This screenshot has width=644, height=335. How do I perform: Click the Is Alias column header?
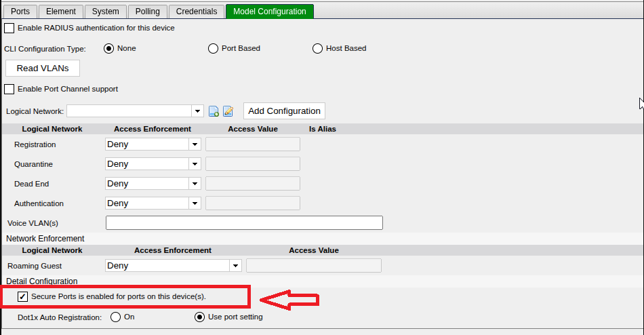(x=323, y=129)
